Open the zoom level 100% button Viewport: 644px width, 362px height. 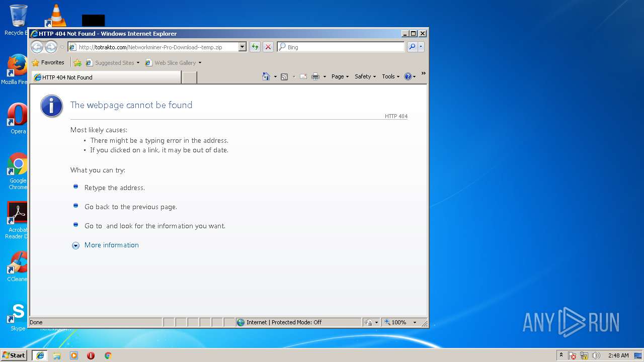coord(395,322)
